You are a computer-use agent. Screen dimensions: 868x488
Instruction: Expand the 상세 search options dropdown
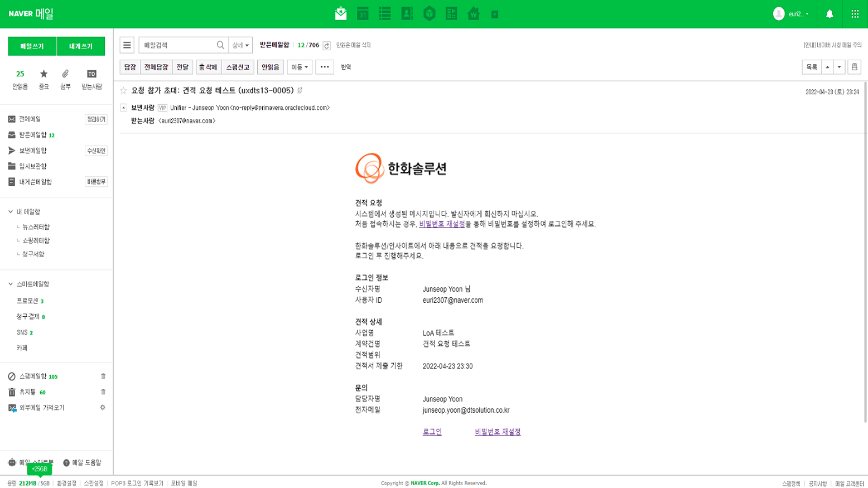coord(240,45)
